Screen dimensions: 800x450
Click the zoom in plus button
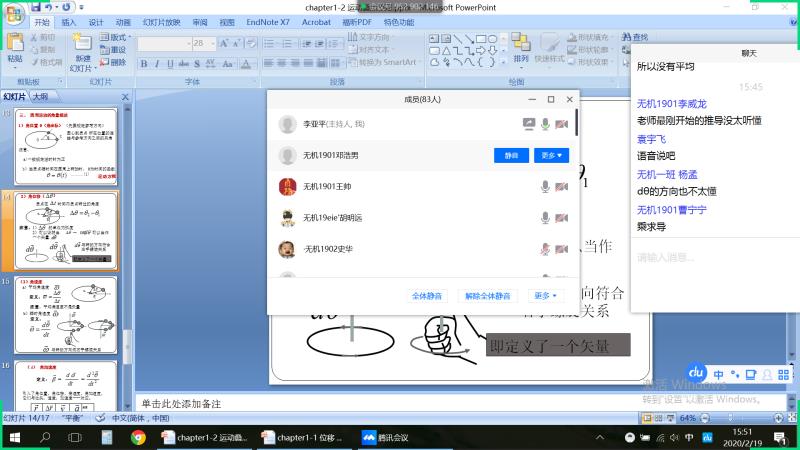[x=778, y=418]
